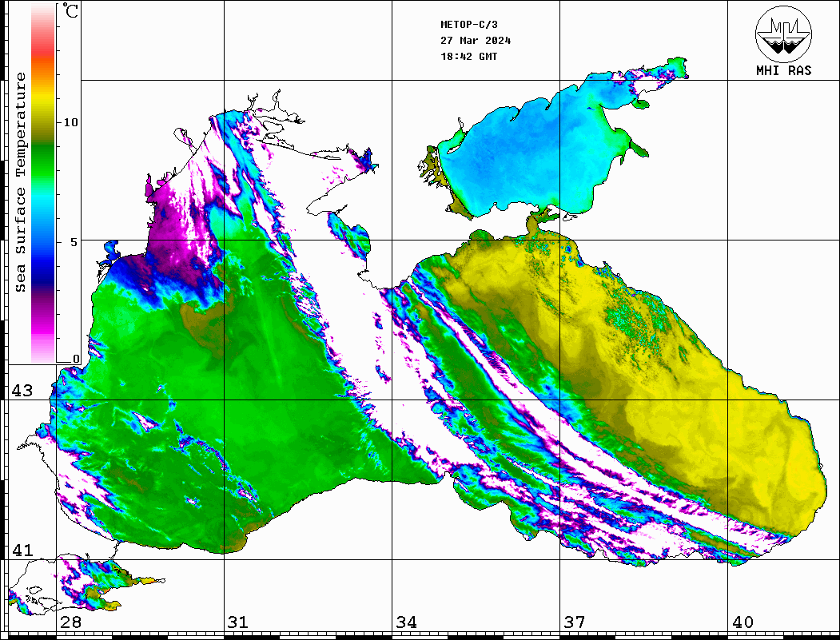Screen dimensions: 840x640
Task: Click the "METOP-C/3" satellite label
Action: (x=468, y=25)
